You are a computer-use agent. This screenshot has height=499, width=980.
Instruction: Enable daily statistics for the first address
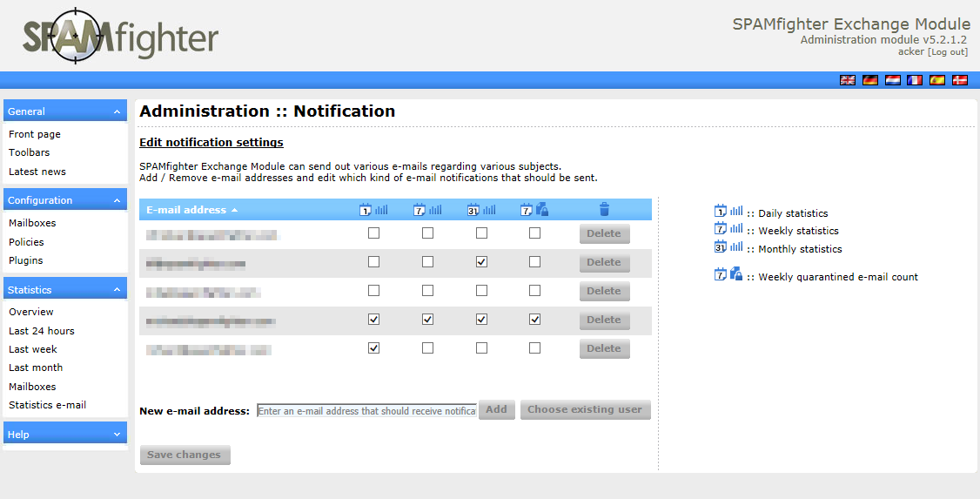[373, 233]
